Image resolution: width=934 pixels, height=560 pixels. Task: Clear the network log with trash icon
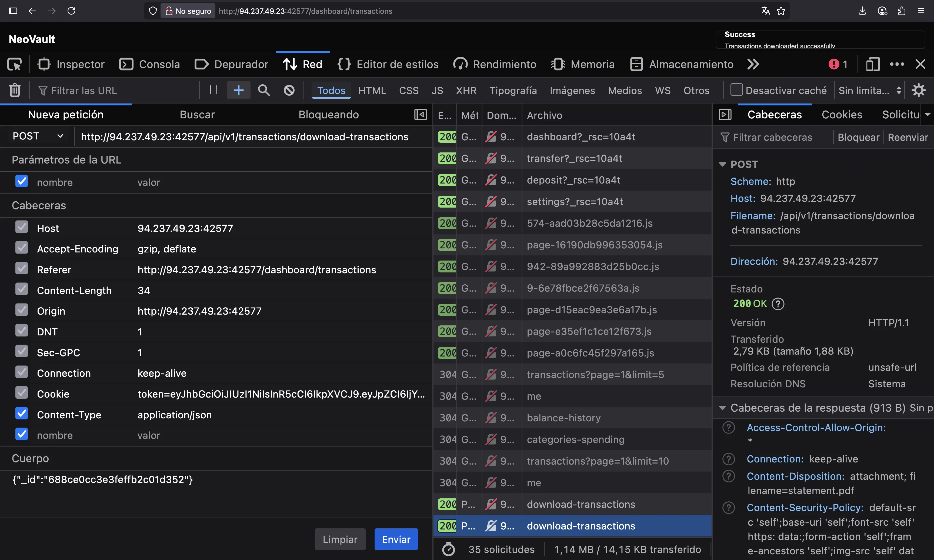tap(15, 91)
